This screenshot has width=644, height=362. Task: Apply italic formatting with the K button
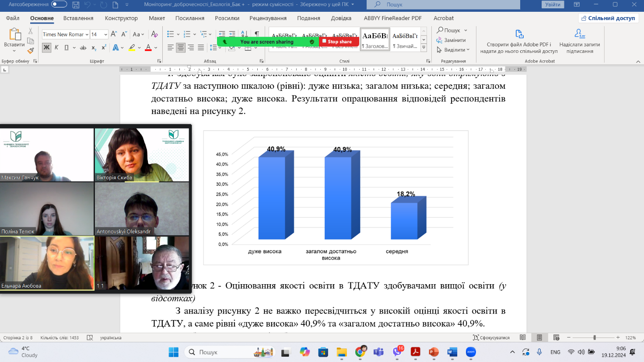(56, 48)
